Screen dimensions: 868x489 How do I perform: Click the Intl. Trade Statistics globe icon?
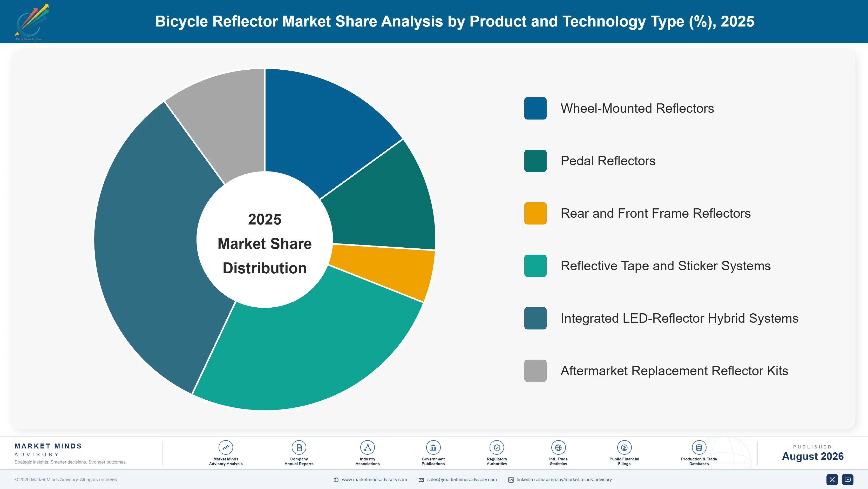558,447
